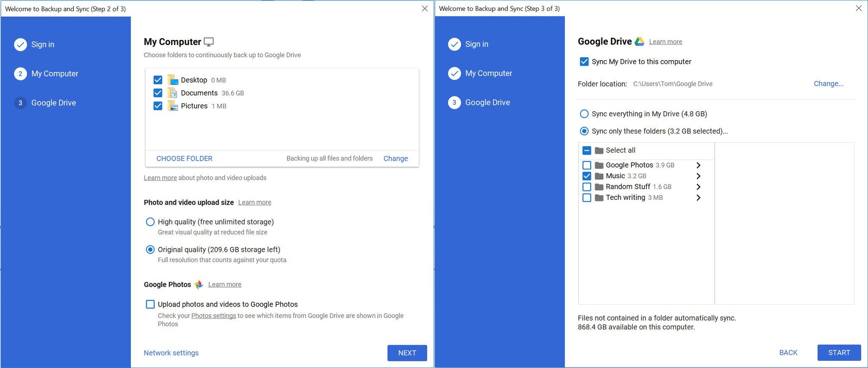Expand the Google Photos folder chevron
This screenshot has width=868, height=368.
click(x=698, y=165)
